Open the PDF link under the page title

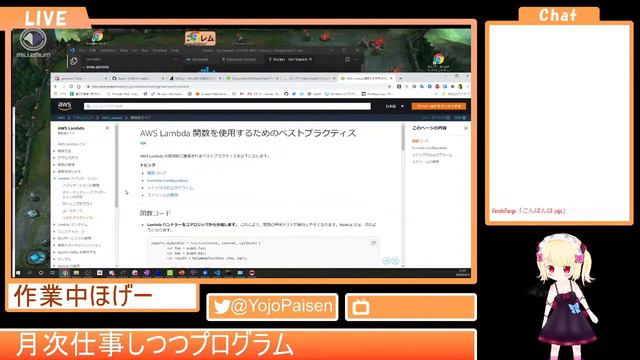coord(143,143)
